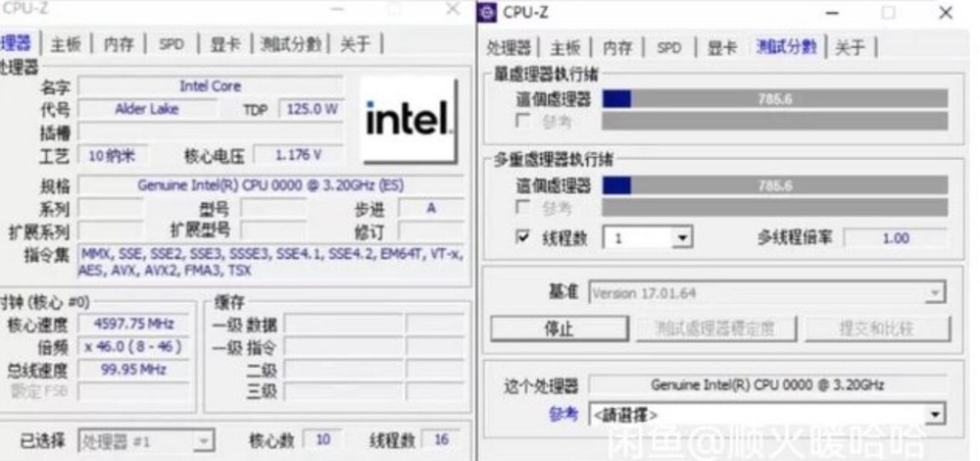Click the Intel logo image
980x461 pixels.
coord(408,119)
